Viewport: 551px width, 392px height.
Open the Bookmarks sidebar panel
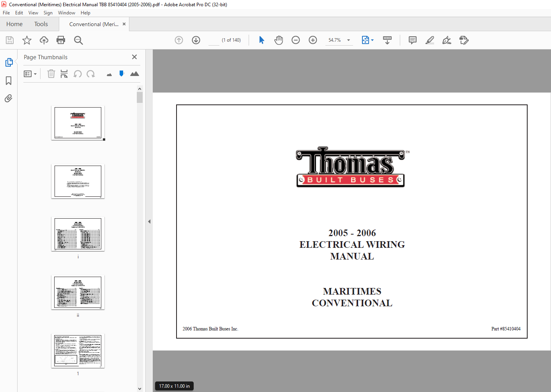(x=9, y=81)
